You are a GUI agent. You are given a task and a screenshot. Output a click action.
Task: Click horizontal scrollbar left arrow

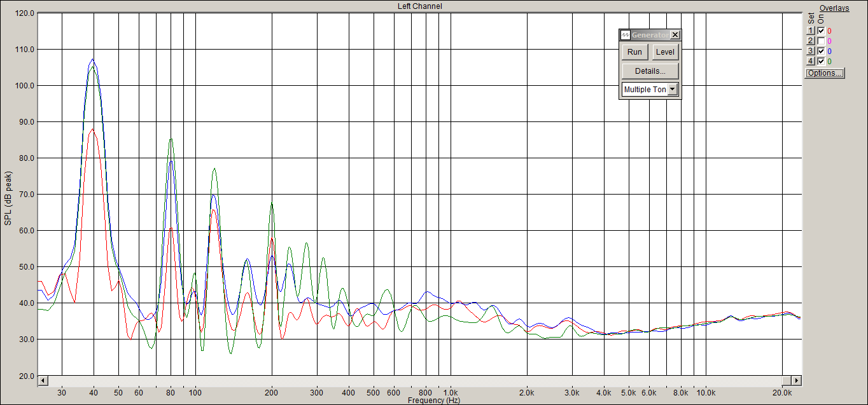[x=43, y=380]
